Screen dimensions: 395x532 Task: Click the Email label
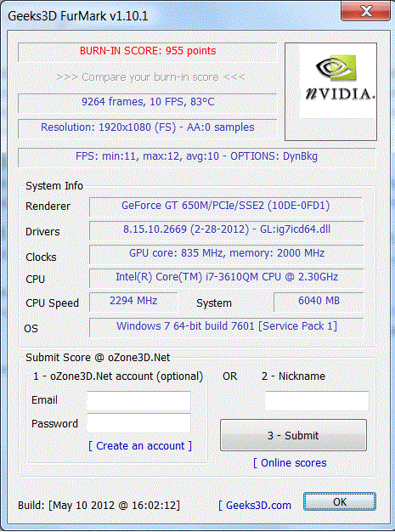click(x=44, y=400)
